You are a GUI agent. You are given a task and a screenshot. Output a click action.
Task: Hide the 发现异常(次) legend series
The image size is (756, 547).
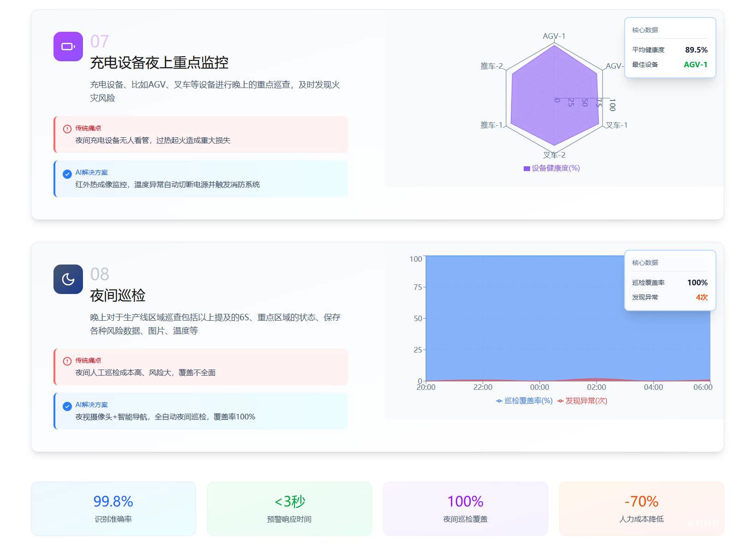coord(582,401)
